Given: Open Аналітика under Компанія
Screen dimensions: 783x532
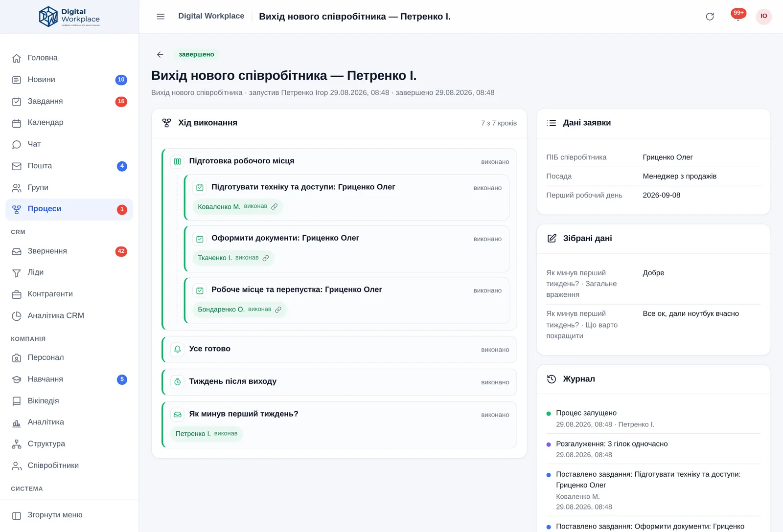Looking at the screenshot, I should pos(69,422).
